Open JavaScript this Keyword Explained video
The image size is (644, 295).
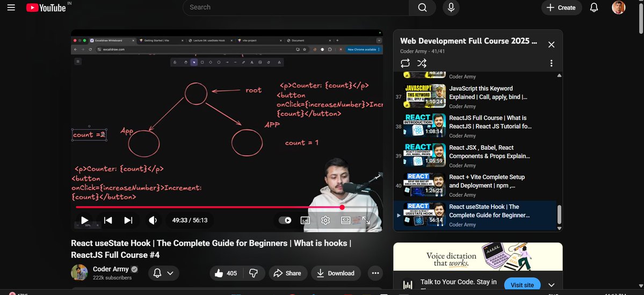tap(488, 92)
